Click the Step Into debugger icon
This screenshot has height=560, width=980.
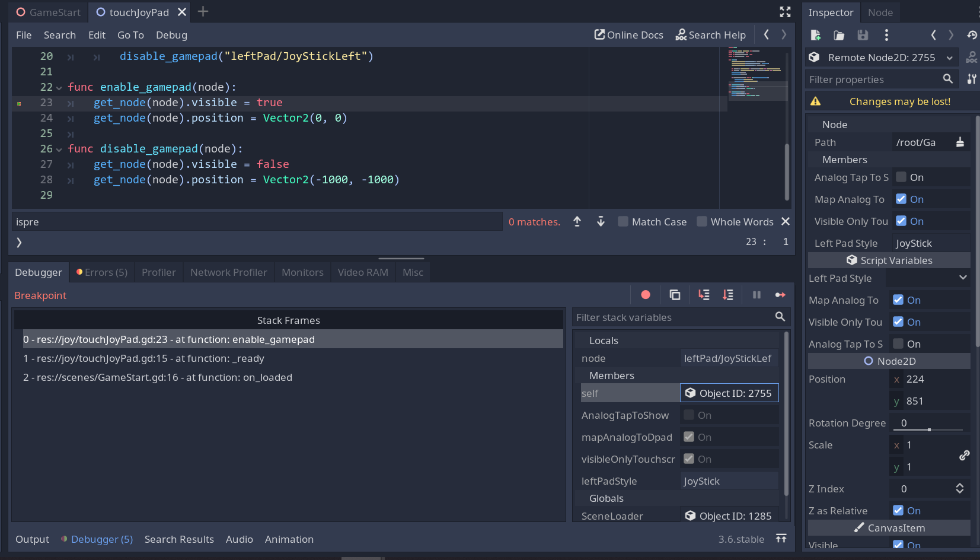click(x=704, y=295)
